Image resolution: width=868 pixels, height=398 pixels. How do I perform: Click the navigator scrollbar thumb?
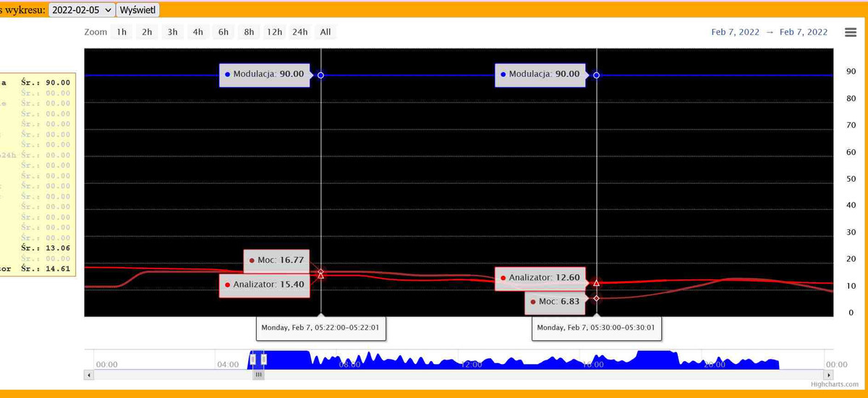(x=258, y=375)
